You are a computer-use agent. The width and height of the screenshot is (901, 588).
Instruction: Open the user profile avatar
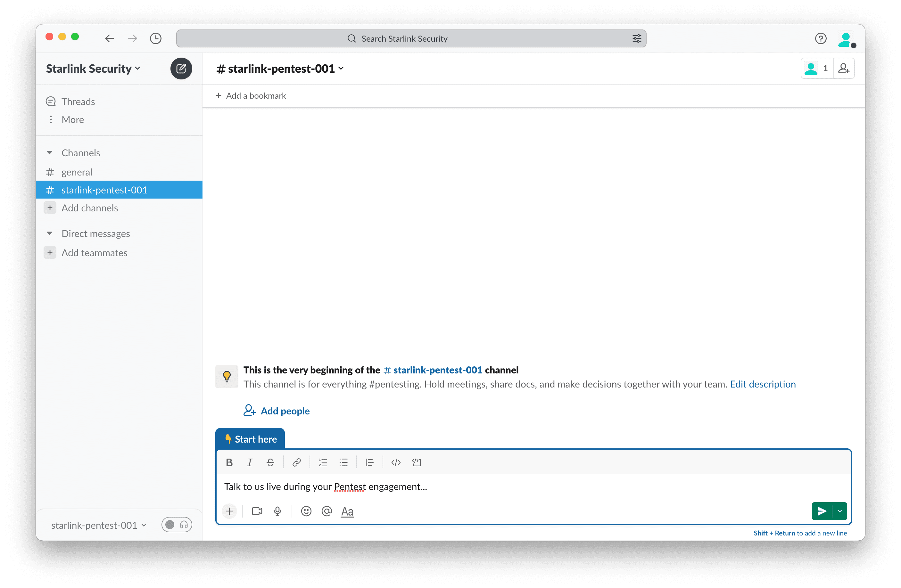tap(846, 39)
